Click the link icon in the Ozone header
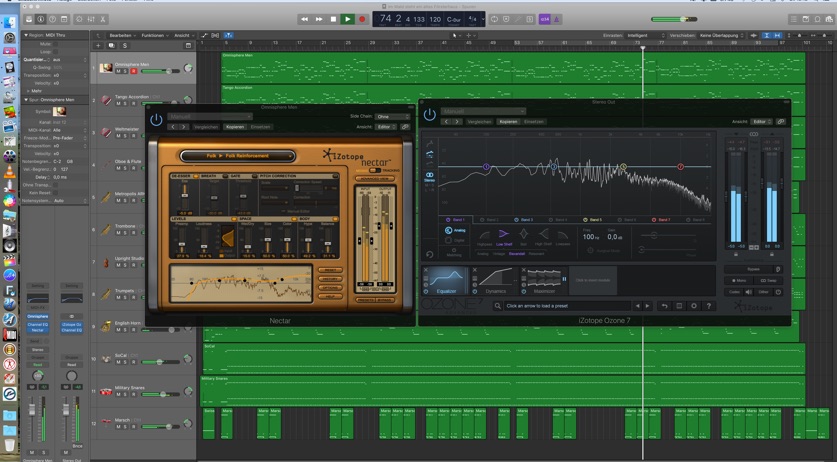This screenshot has width=837, height=462. pyautogui.click(x=781, y=122)
